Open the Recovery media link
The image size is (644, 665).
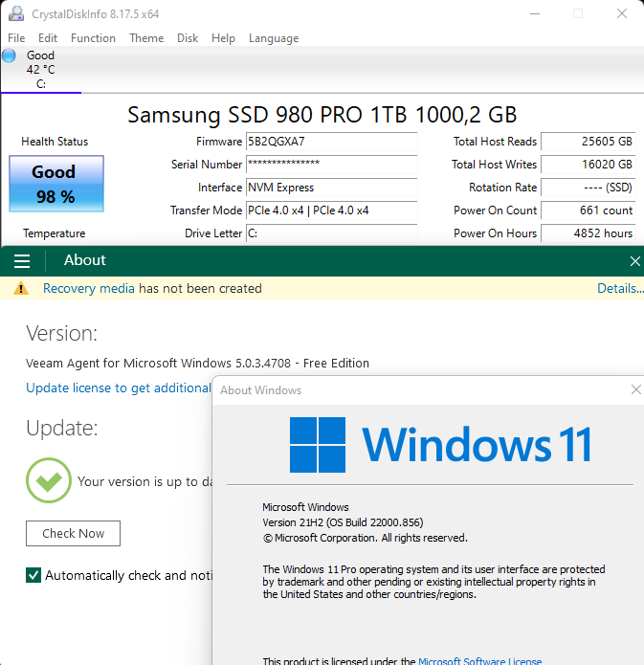(89, 288)
